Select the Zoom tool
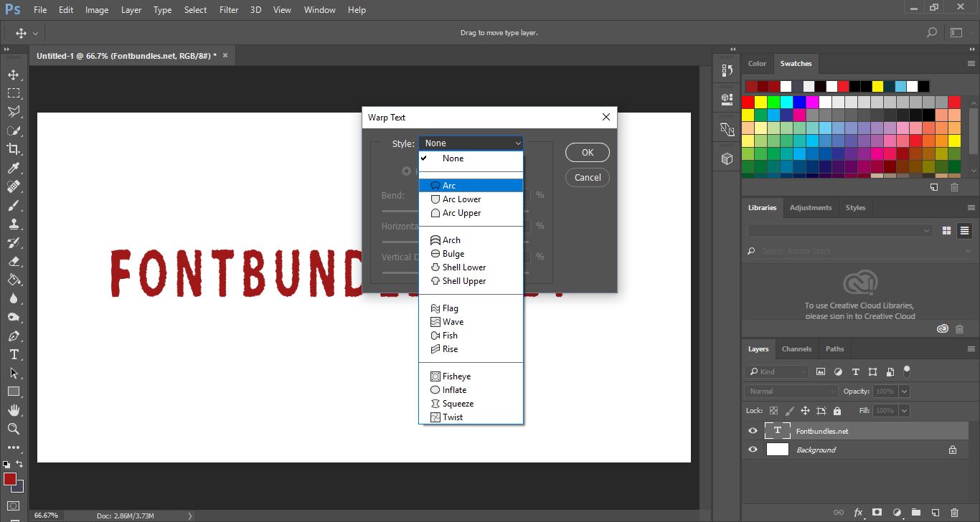This screenshot has width=980, height=522. coord(14,428)
